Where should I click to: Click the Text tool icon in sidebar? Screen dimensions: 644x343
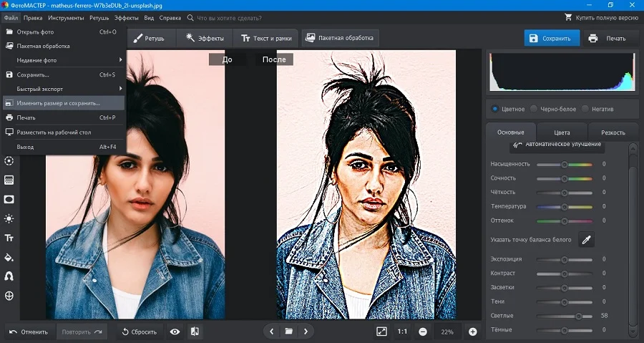9,238
